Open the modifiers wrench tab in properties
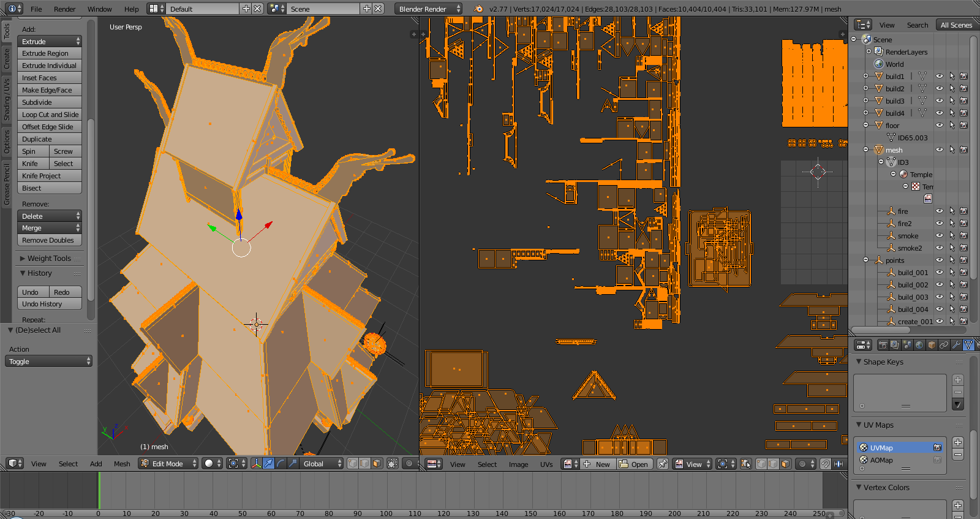The image size is (980, 519). [956, 345]
